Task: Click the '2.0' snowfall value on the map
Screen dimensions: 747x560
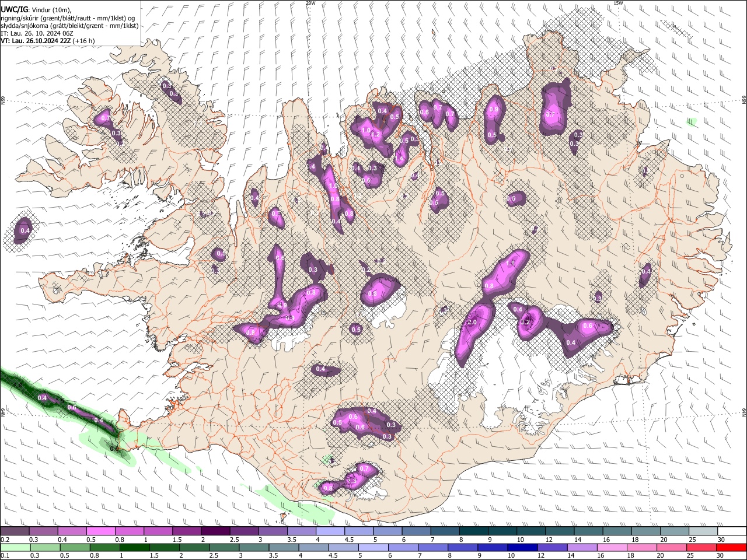Action: click(472, 323)
